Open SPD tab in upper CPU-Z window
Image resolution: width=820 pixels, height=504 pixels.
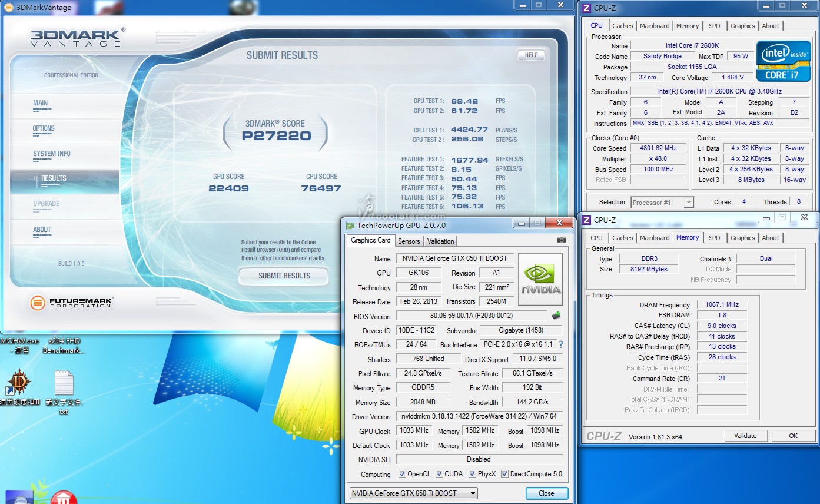tap(714, 26)
